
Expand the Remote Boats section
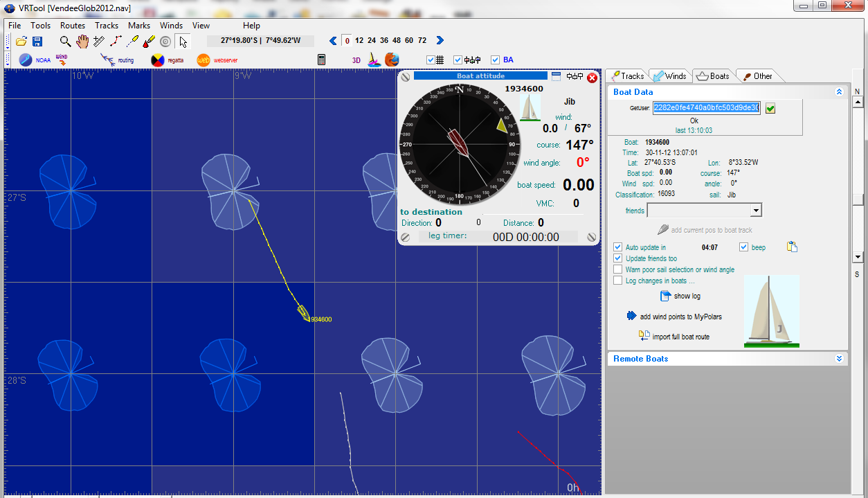click(x=839, y=359)
